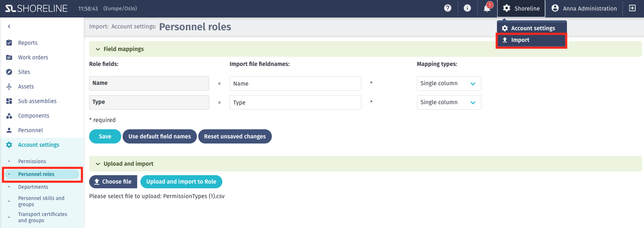
Task: Open Sub assemblies section
Action: point(37,101)
